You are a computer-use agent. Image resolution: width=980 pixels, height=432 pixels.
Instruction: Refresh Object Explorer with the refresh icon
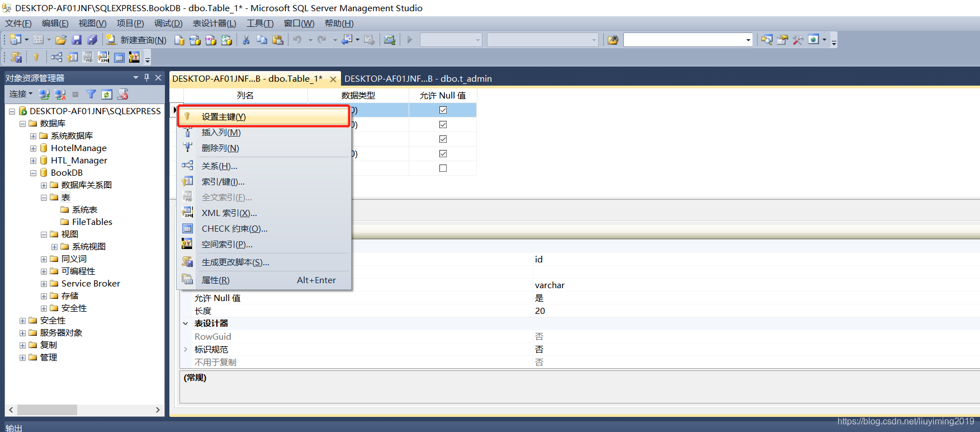[107, 94]
